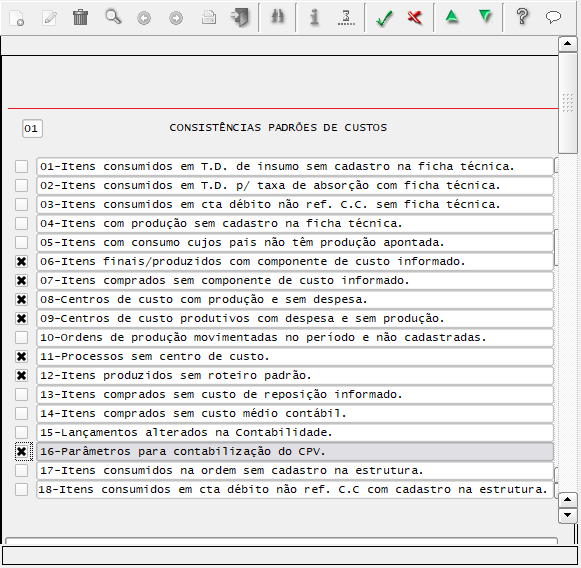Click the hourglass processing icon
Image resolution: width=581 pixels, height=568 pixels.
tap(346, 17)
